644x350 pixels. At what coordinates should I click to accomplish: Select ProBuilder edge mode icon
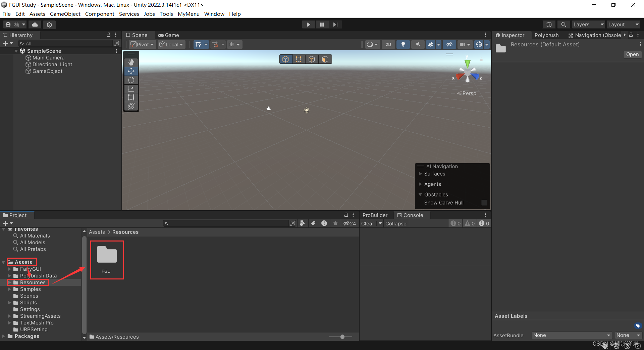[x=312, y=59]
